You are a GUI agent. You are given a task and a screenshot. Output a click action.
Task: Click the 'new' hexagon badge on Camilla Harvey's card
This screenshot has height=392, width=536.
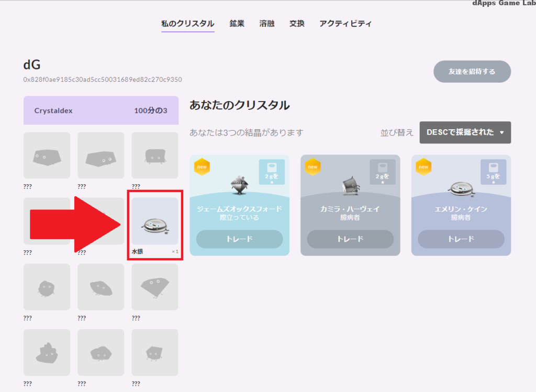point(312,167)
